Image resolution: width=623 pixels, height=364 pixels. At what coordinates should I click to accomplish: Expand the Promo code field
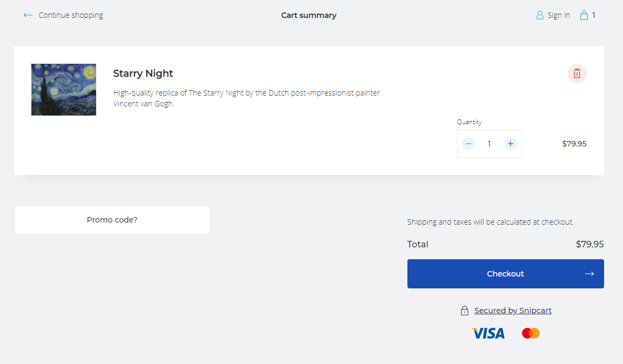click(x=112, y=220)
